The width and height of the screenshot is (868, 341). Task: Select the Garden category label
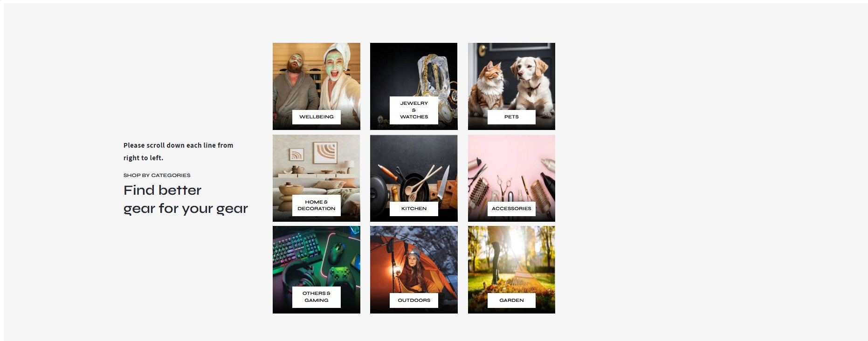(x=511, y=300)
